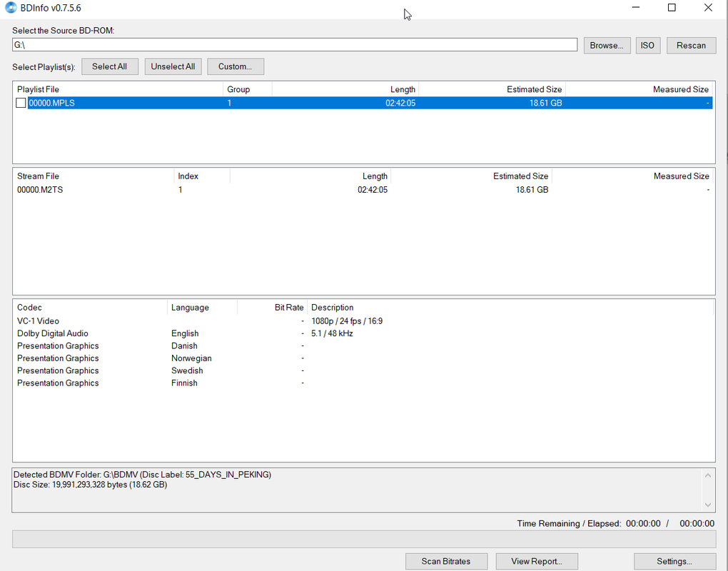The height and width of the screenshot is (571, 728).
Task: Click the Index column header
Action: 201,176
